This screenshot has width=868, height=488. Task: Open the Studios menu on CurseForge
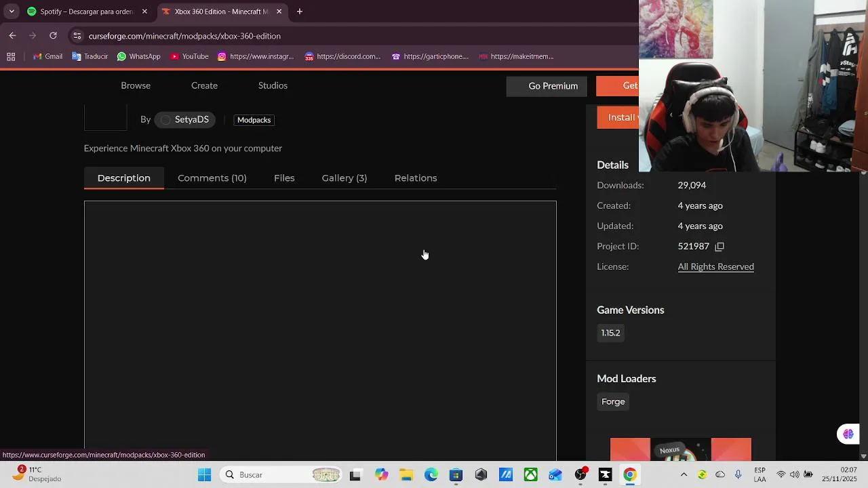[x=273, y=85]
